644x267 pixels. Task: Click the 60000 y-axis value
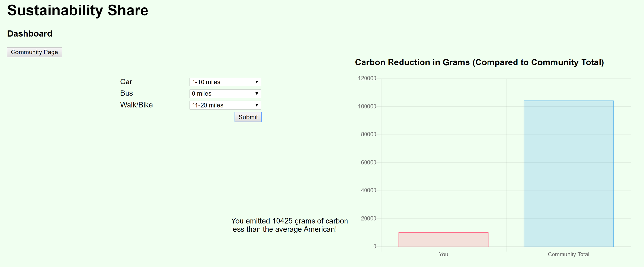pyautogui.click(x=368, y=162)
